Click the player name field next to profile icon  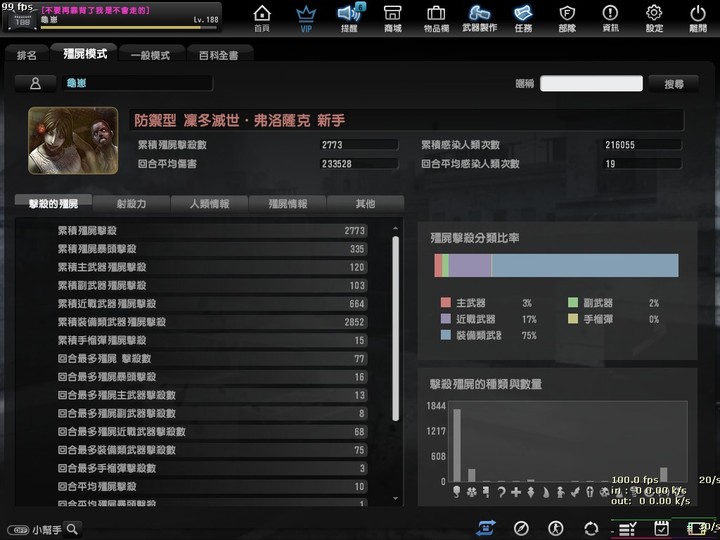pyautogui.click(x=137, y=83)
